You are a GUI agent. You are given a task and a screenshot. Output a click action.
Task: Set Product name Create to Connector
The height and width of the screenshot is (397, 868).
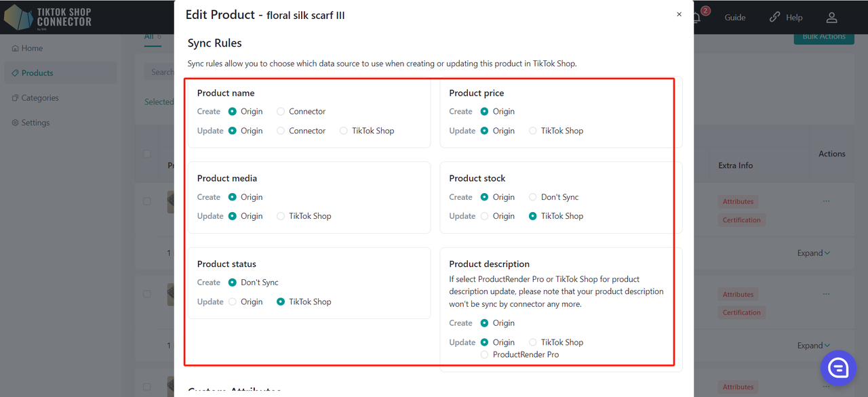(281, 111)
